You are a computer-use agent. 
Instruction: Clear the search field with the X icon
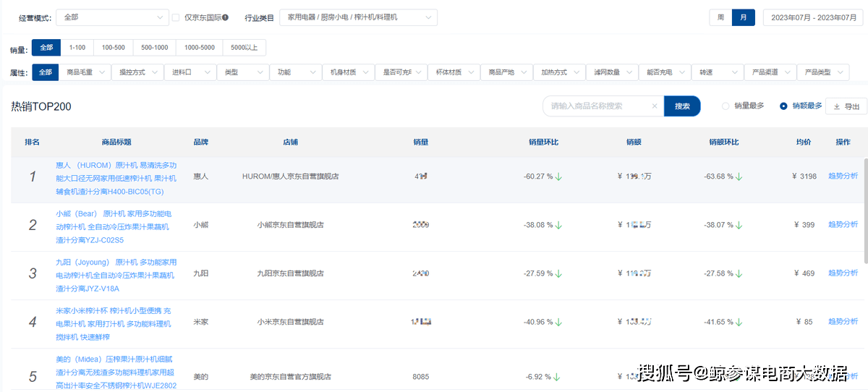(x=655, y=106)
